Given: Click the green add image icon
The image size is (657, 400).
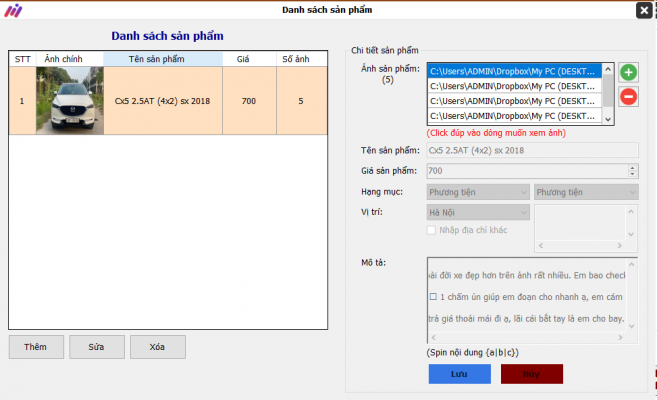Looking at the screenshot, I should pos(628,73).
